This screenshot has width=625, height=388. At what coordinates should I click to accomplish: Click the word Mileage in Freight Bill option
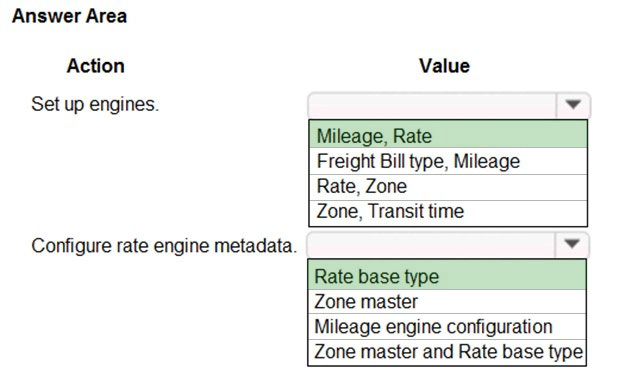[487, 162]
